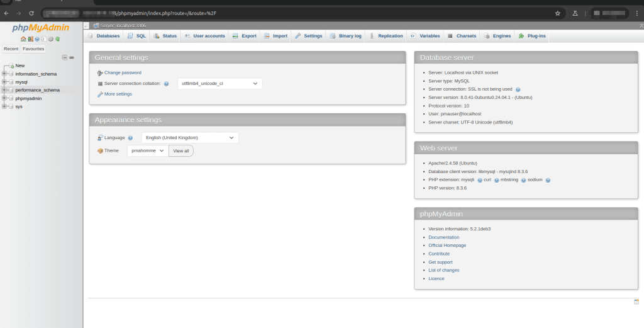Viewport: 644px width, 328px height.
Task: Click the Favourites button
Action: click(33, 49)
